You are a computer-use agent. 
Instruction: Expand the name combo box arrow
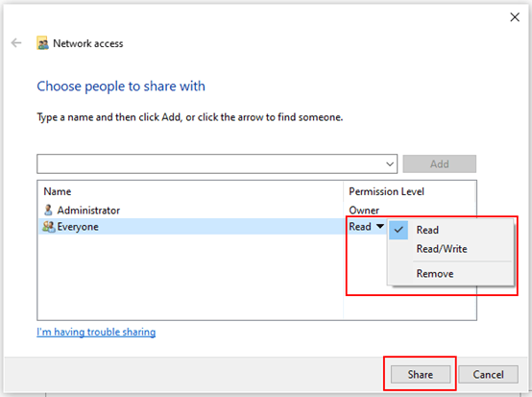(390, 164)
